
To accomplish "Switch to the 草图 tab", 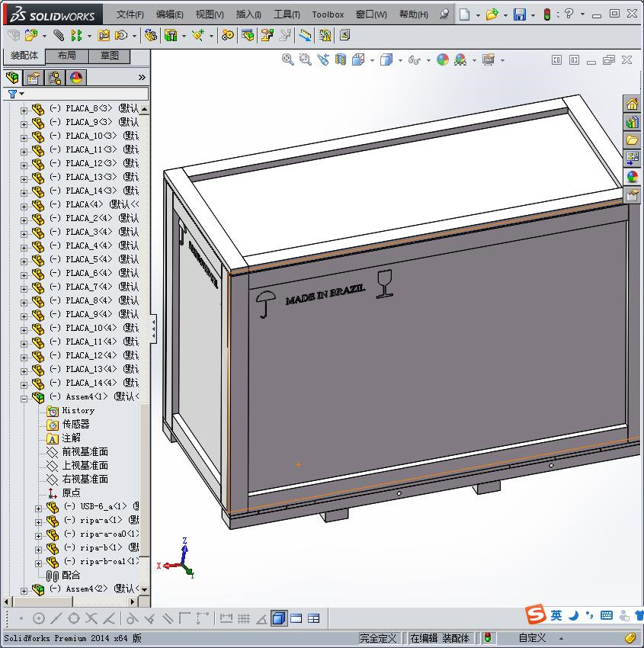I will pyautogui.click(x=110, y=56).
